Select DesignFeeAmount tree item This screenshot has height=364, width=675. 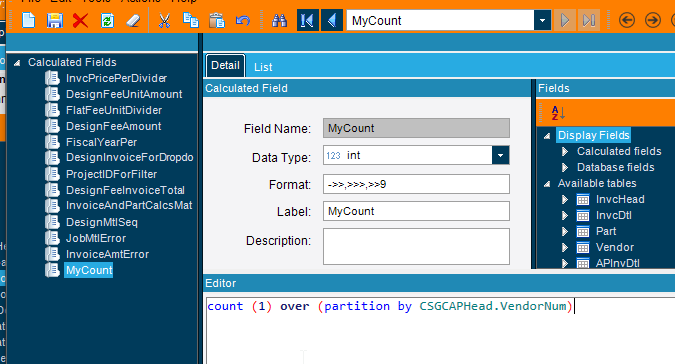pos(113,126)
